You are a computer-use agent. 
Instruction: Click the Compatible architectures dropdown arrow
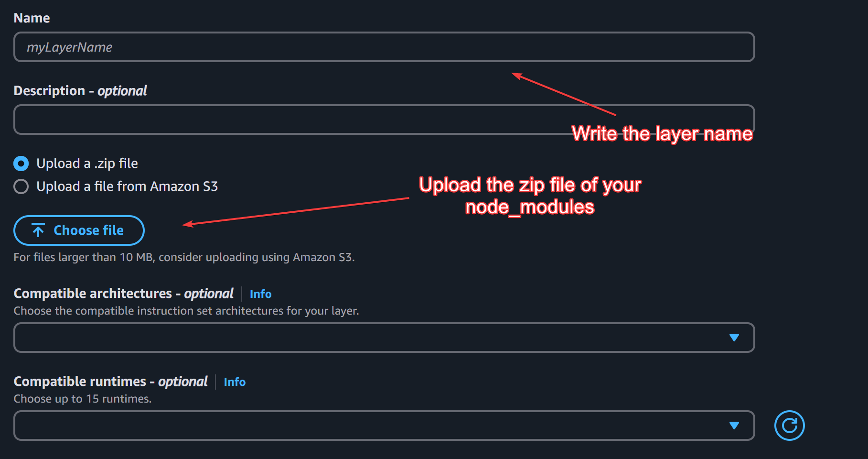tap(734, 338)
